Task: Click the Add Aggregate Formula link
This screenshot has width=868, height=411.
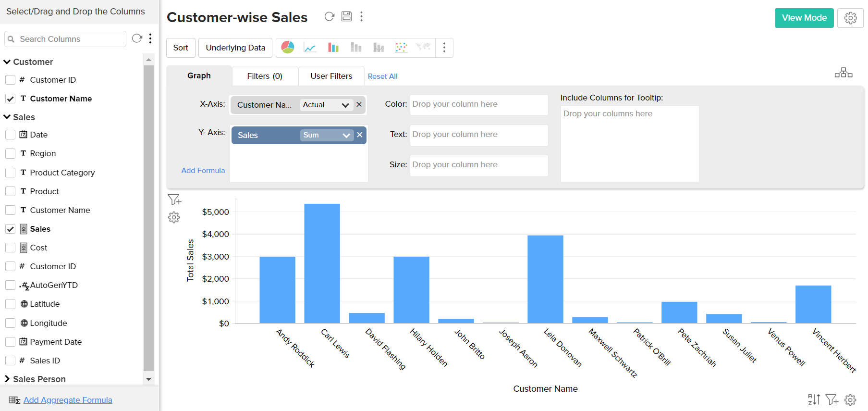Action: [68, 400]
